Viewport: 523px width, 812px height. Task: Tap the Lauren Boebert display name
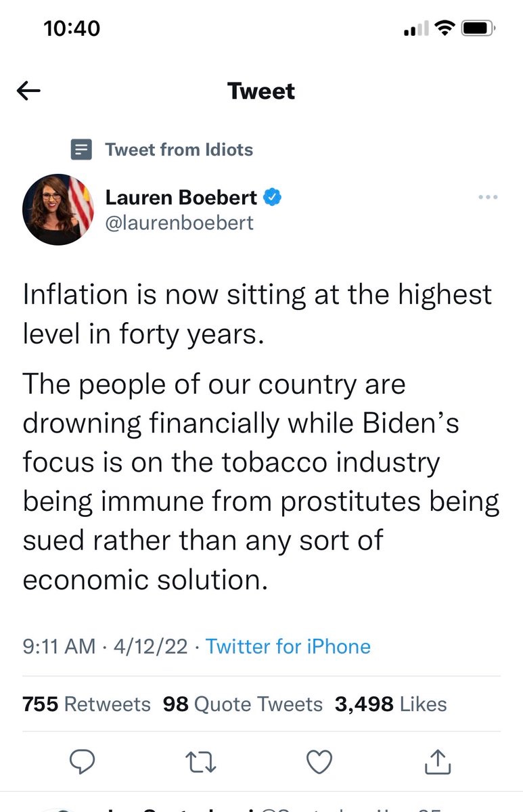point(181,198)
